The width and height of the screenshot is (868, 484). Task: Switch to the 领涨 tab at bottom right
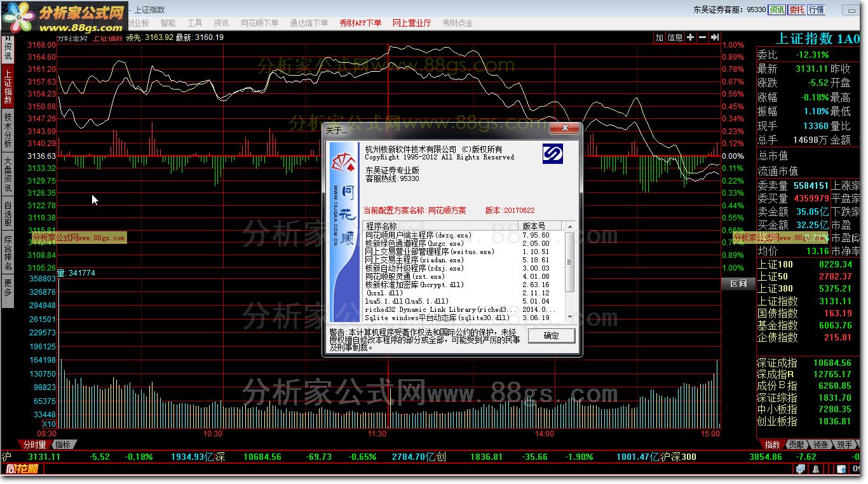820,445
